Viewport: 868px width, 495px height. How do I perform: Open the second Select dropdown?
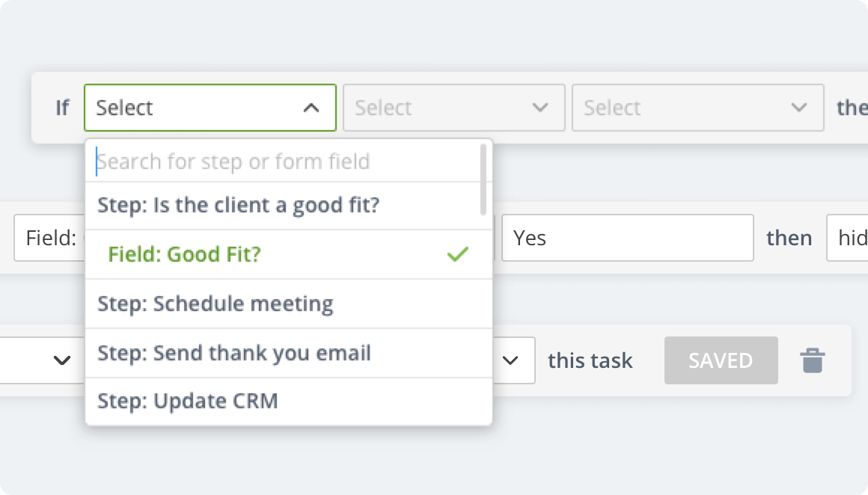click(453, 108)
